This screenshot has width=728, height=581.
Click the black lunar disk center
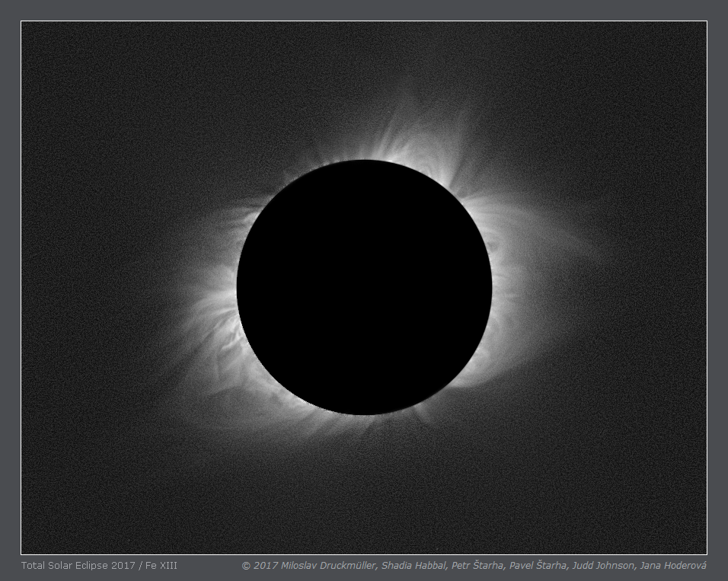tap(364, 287)
